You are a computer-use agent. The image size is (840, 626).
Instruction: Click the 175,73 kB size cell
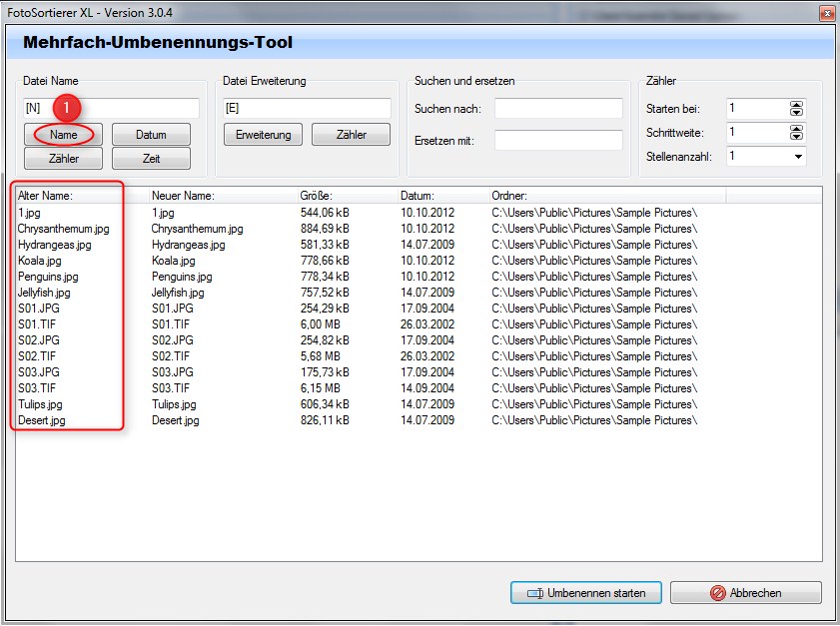pyautogui.click(x=325, y=372)
